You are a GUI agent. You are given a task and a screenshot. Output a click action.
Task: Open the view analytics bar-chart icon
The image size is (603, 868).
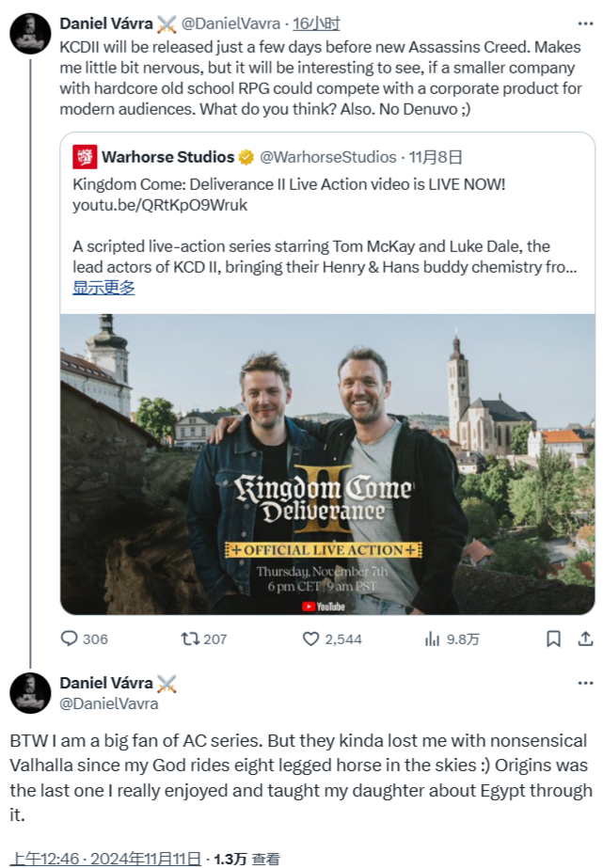point(433,639)
